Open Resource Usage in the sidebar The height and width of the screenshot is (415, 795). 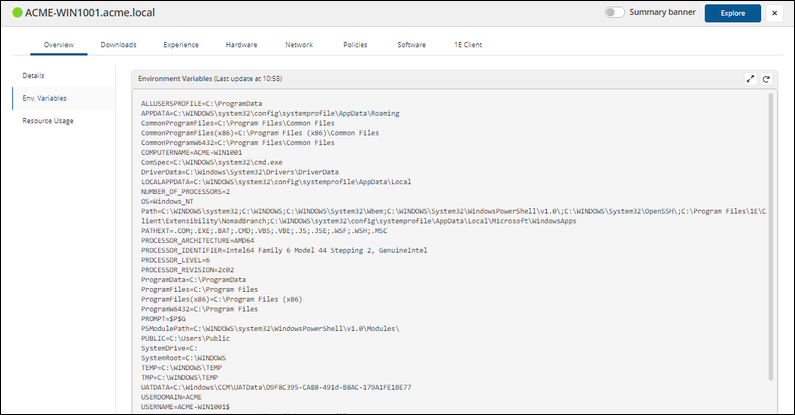tap(48, 121)
